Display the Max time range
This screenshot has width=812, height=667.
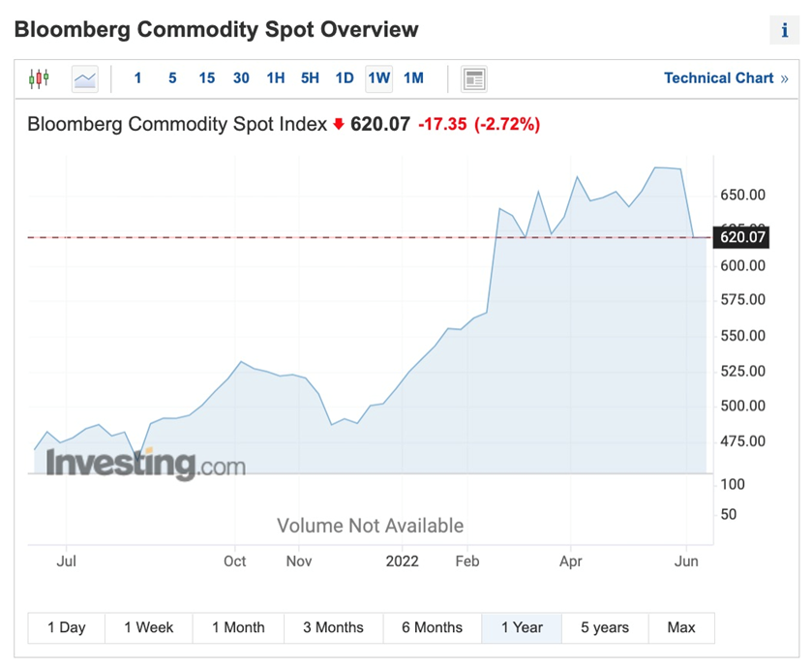681,627
